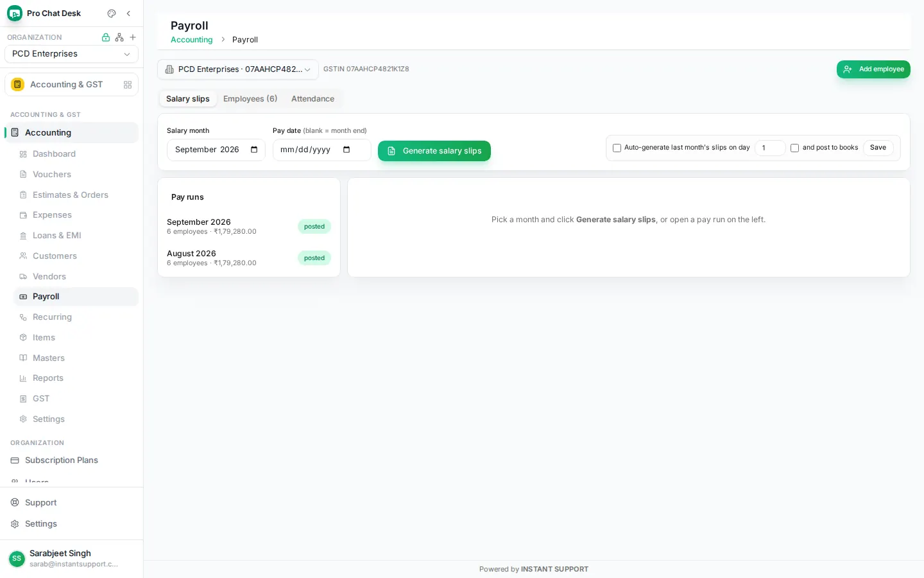Open the apps grid icon beside Accounting & GST
This screenshot has height=578, width=924.
(x=128, y=85)
